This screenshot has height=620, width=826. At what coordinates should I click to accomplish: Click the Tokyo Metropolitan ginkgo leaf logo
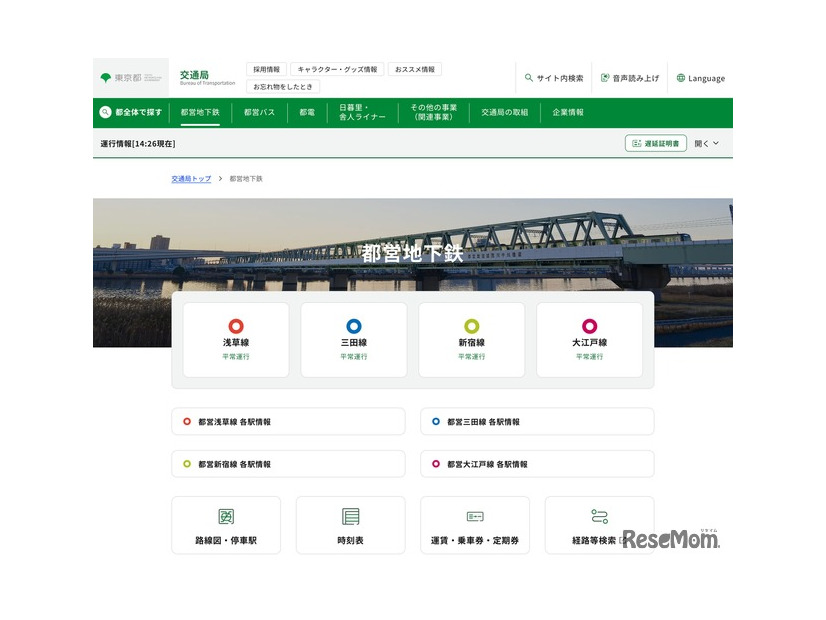pyautogui.click(x=105, y=78)
